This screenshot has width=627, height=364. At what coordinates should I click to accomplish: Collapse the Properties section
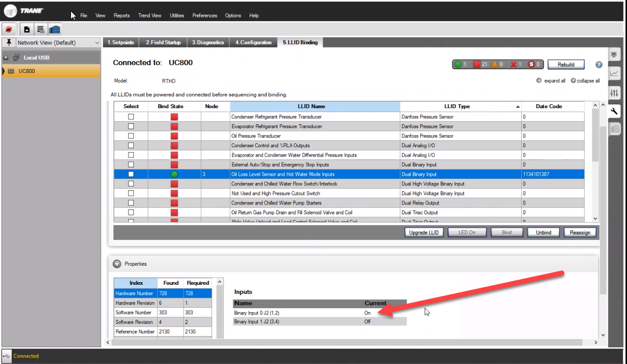(x=117, y=264)
